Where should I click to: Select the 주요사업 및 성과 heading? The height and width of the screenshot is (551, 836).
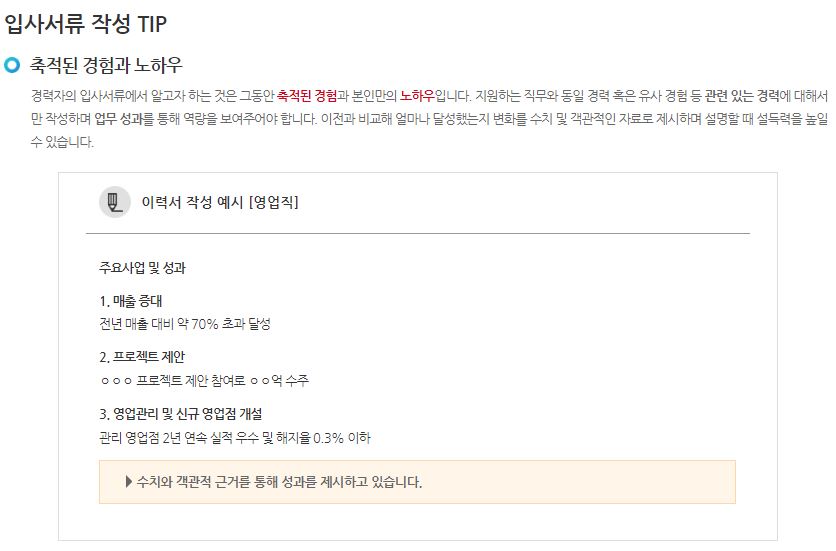pyautogui.click(x=142, y=267)
